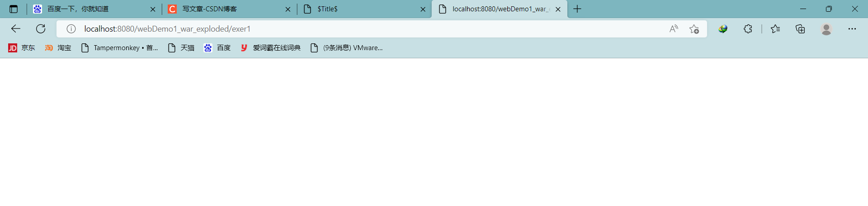The height and width of the screenshot is (206, 868).
Task: Open the tab actions menu icon
Action: click(x=14, y=9)
